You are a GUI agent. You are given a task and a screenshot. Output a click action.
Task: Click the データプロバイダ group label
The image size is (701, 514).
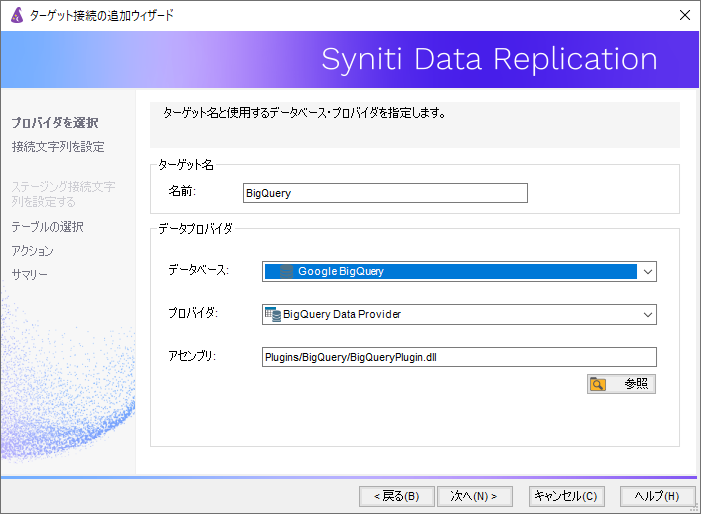pos(195,229)
